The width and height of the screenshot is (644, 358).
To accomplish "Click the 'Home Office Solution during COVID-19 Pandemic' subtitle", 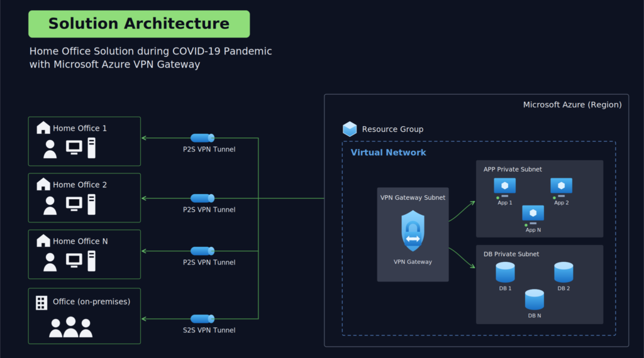I will [x=151, y=52].
